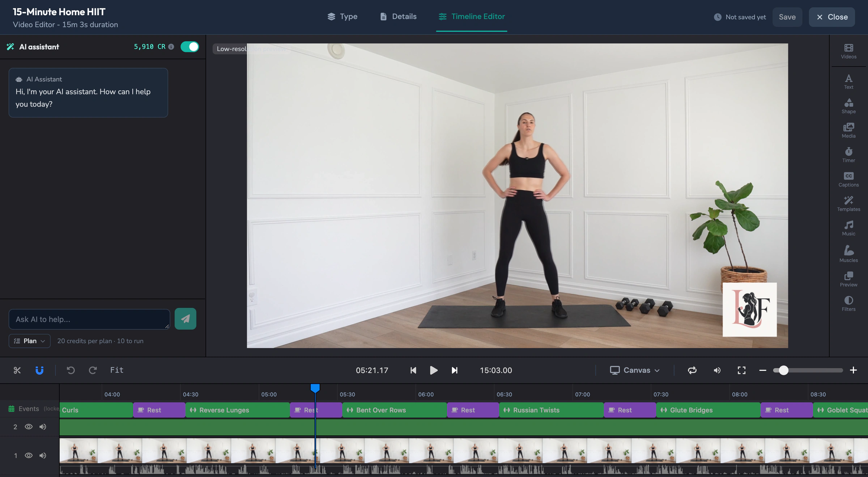868x477 pixels.
Task: Toggle magnet snapping in timeline
Action: click(39, 370)
